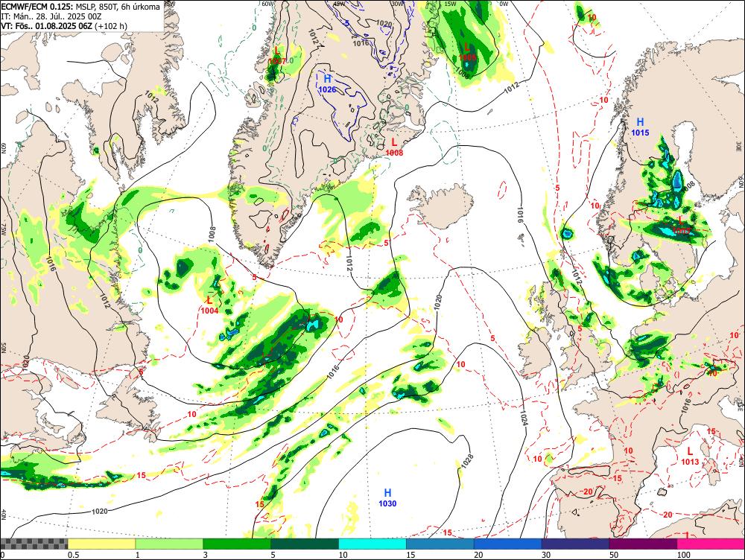
Task: Pick the steel blue 15–20 mm legend swatch
Action: click(x=440, y=544)
